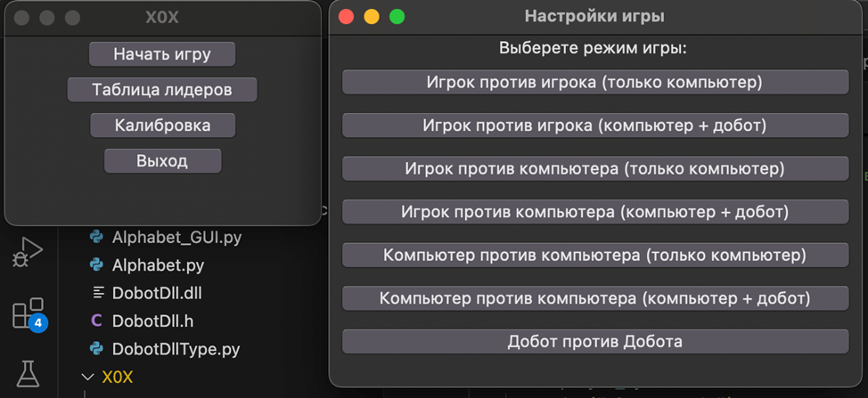Choose Игрок против компьютера (только компьютер)

[595, 168]
